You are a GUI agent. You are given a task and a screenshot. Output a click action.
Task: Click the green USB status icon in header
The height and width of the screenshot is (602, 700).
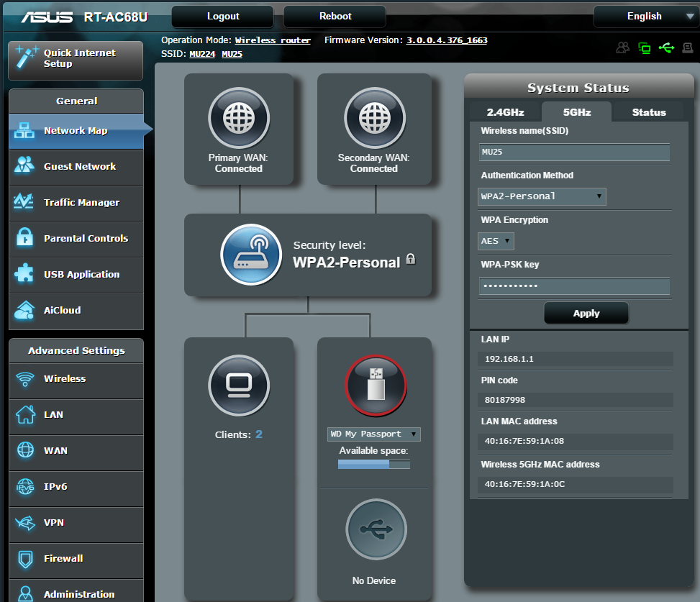click(666, 47)
